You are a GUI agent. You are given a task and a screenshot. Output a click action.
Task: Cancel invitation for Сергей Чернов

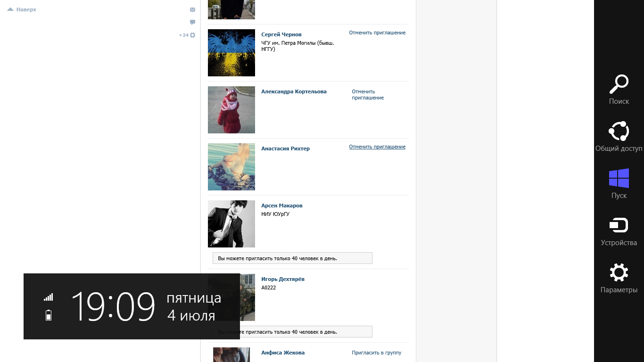pyautogui.click(x=377, y=33)
